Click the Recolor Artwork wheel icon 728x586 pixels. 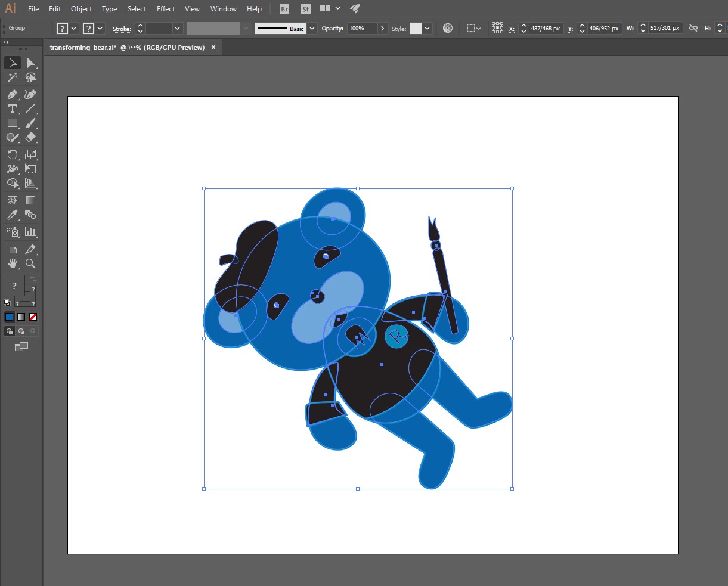point(448,28)
